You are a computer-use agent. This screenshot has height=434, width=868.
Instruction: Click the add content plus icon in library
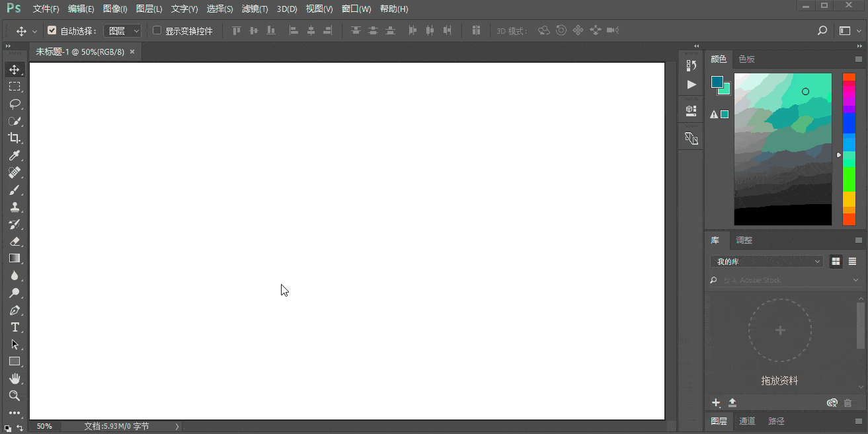pyautogui.click(x=716, y=402)
